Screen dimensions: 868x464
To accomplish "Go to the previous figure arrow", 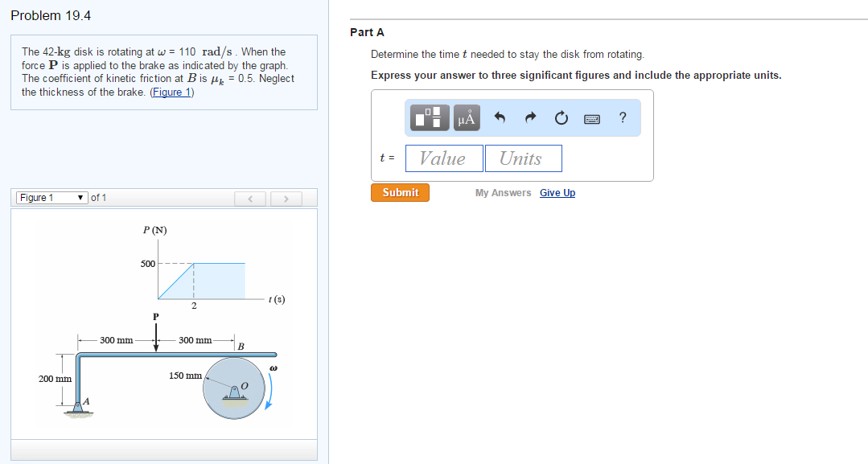I will (x=250, y=198).
